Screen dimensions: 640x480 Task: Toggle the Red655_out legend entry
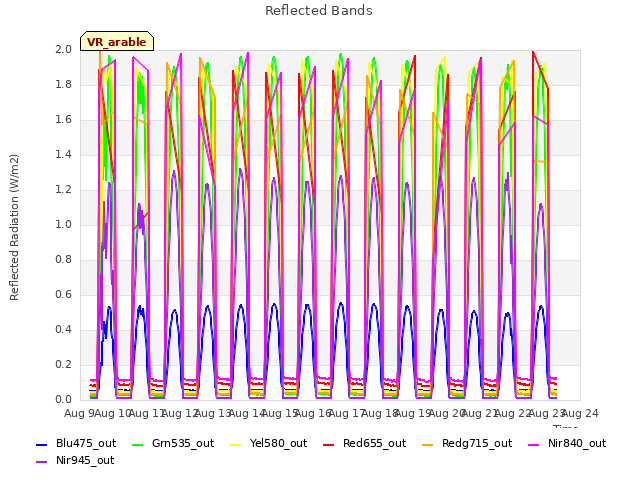364,443
